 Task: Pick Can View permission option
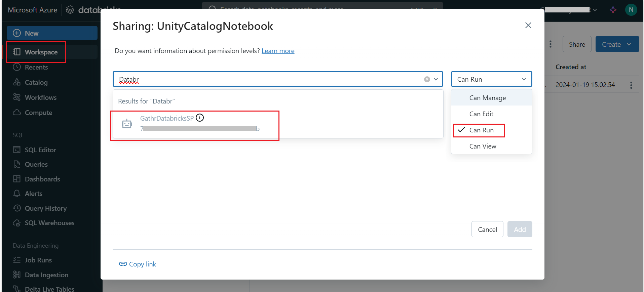(x=483, y=146)
